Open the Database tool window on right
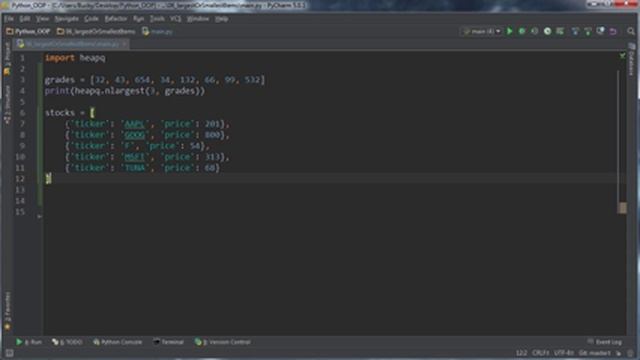This screenshot has height=360, width=640. (631, 59)
